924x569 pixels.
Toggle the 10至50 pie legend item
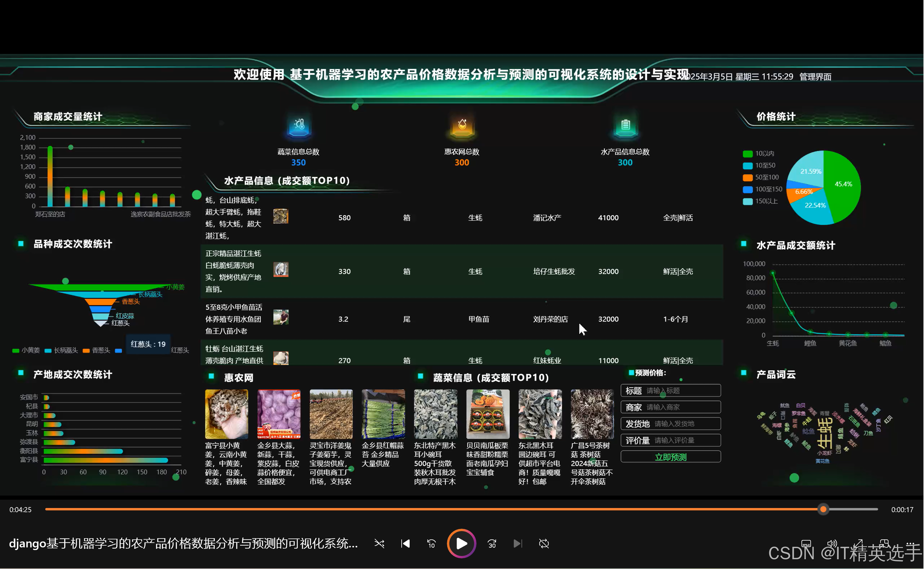click(759, 165)
